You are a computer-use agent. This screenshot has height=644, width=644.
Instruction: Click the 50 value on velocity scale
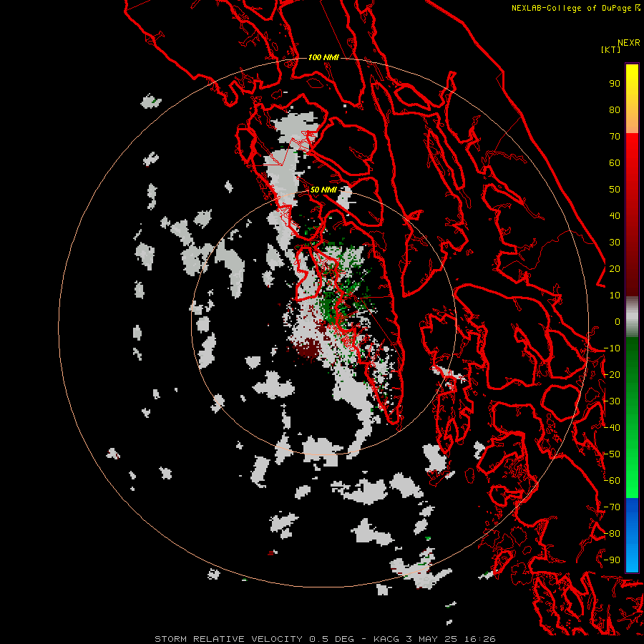tap(615, 190)
